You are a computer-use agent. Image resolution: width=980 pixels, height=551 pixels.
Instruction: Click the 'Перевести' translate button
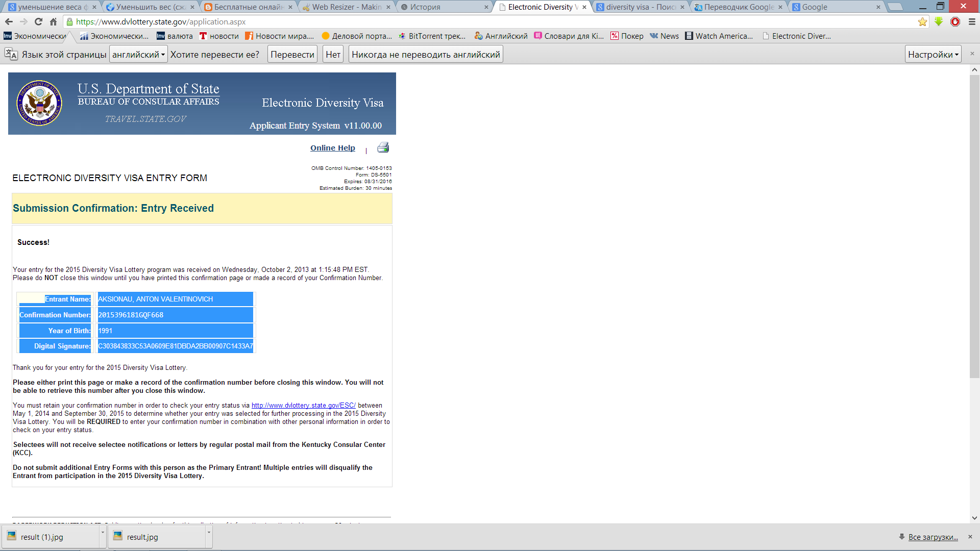point(292,54)
